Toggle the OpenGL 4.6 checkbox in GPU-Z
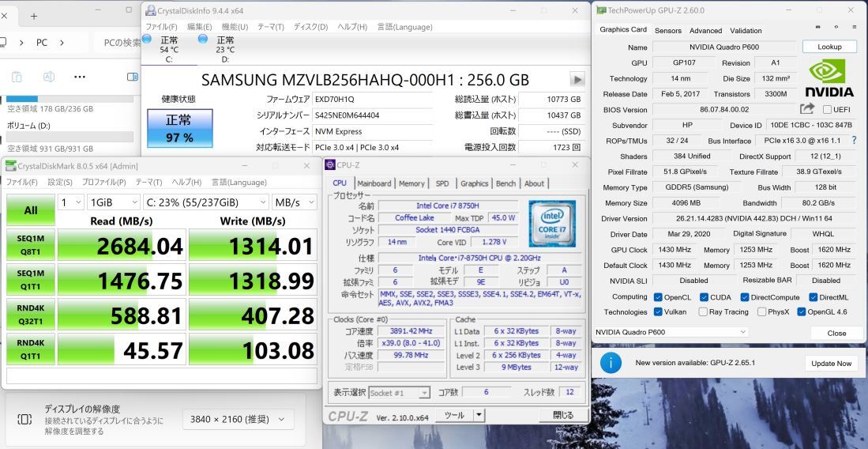The height and width of the screenshot is (449, 868). [801, 311]
